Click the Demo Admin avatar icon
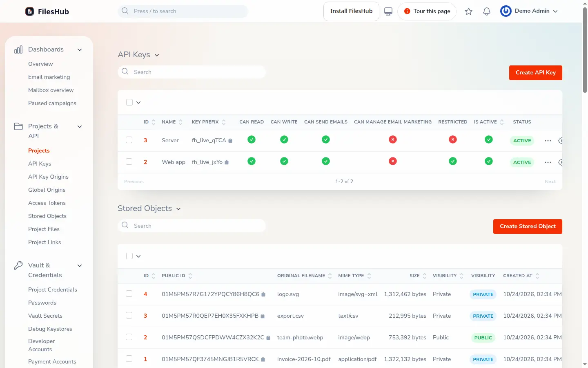The width and height of the screenshot is (588, 368). pos(506,11)
